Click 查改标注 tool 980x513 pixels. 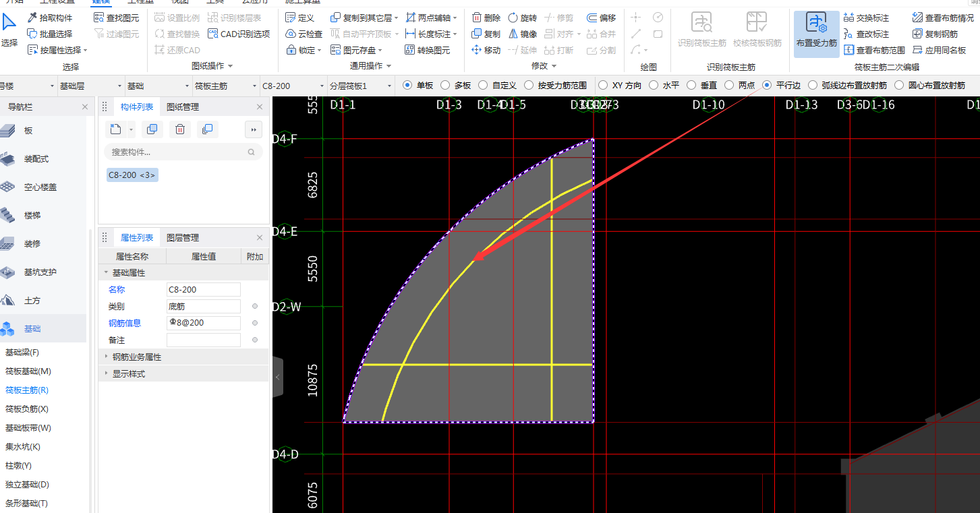pyautogui.click(x=867, y=34)
